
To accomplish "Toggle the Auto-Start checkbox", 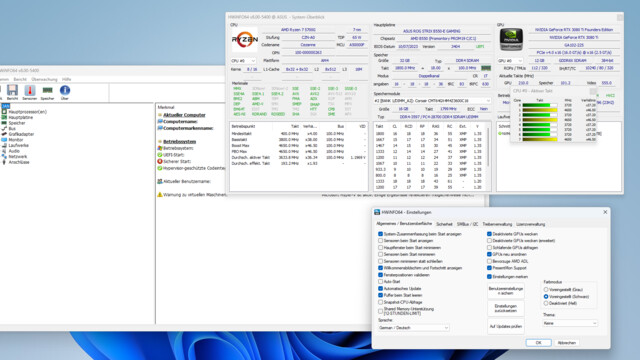I will [x=380, y=282].
